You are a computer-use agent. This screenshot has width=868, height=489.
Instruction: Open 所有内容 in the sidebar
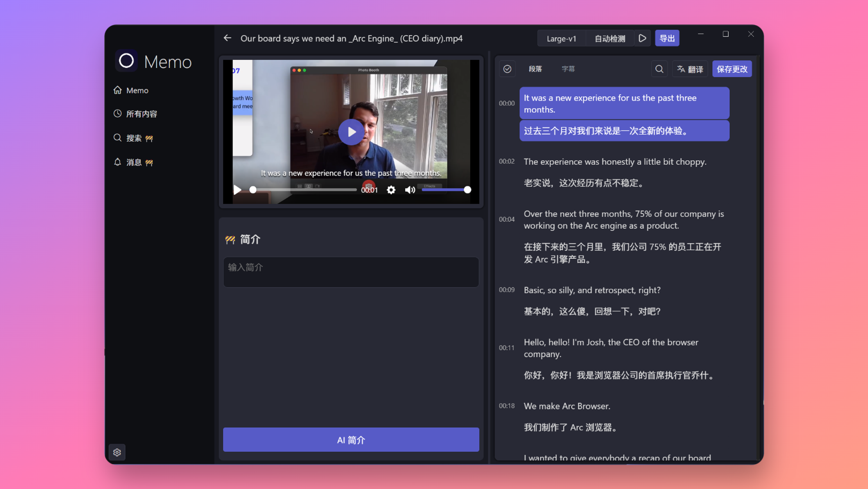(x=135, y=114)
